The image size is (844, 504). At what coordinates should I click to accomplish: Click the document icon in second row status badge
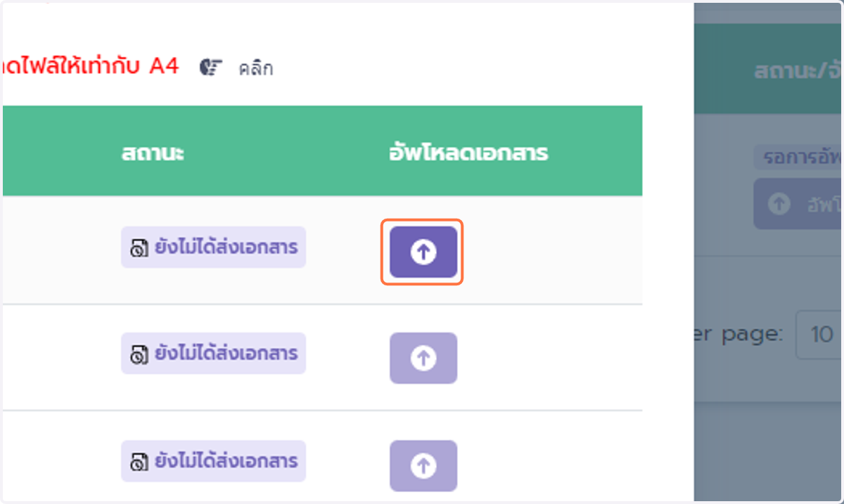tap(139, 354)
